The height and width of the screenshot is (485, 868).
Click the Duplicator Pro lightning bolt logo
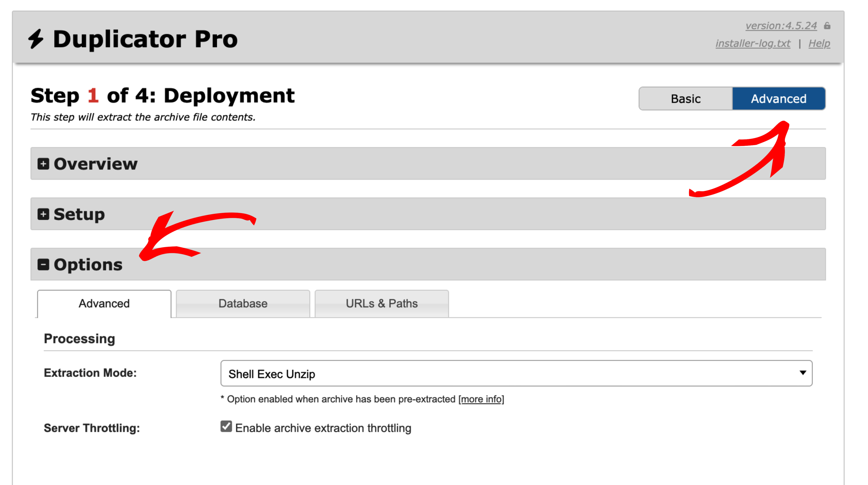pos(36,39)
